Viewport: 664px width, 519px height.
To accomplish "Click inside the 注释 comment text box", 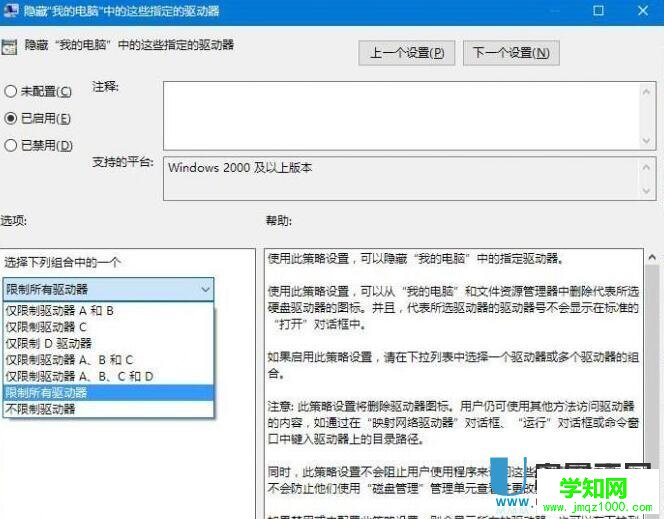I will [401, 116].
